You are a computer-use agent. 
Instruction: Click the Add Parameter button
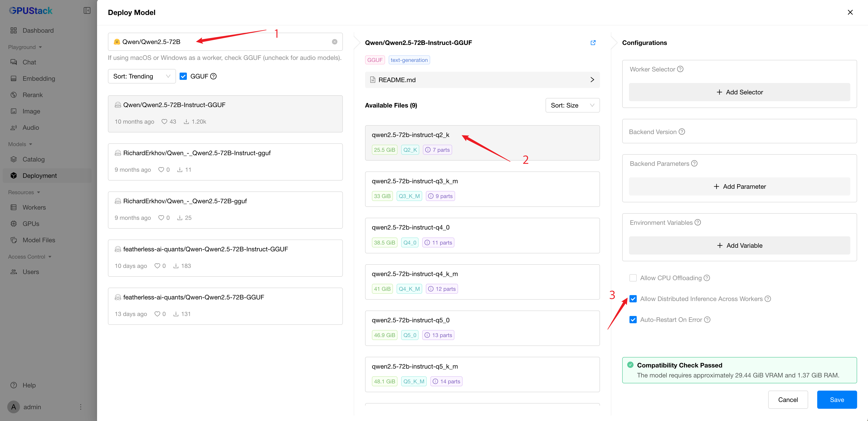(x=739, y=186)
